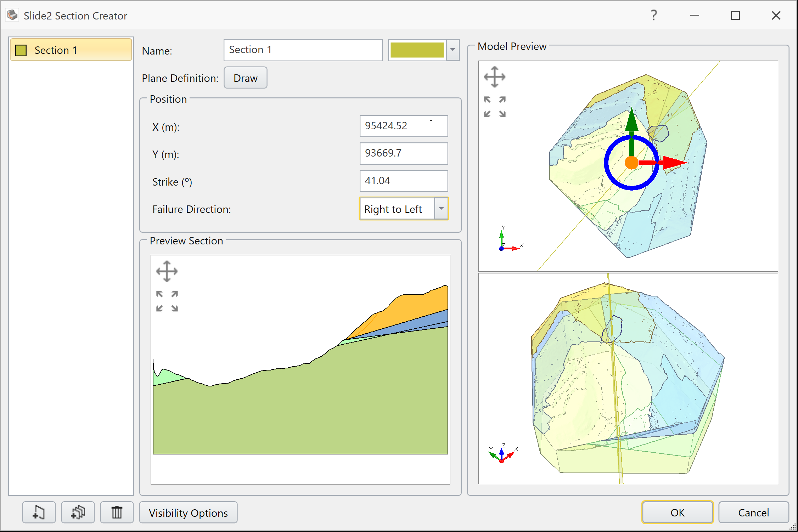Open Visibility Options
798x532 pixels.
tap(188, 512)
